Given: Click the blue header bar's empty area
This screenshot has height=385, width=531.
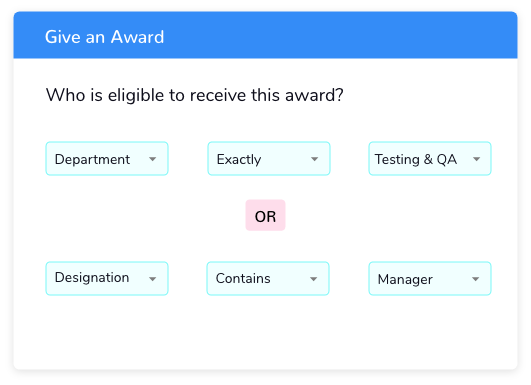Looking at the screenshot, I should [339, 35].
